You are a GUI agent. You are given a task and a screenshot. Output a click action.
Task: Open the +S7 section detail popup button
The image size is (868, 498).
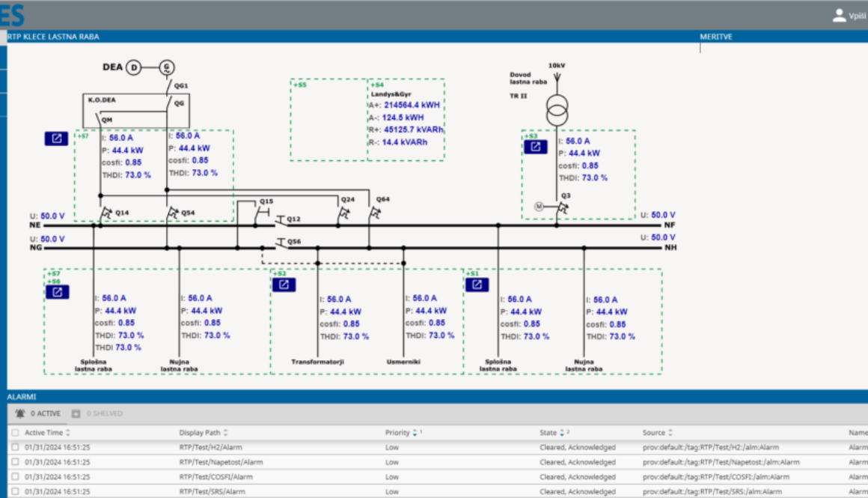[56, 139]
